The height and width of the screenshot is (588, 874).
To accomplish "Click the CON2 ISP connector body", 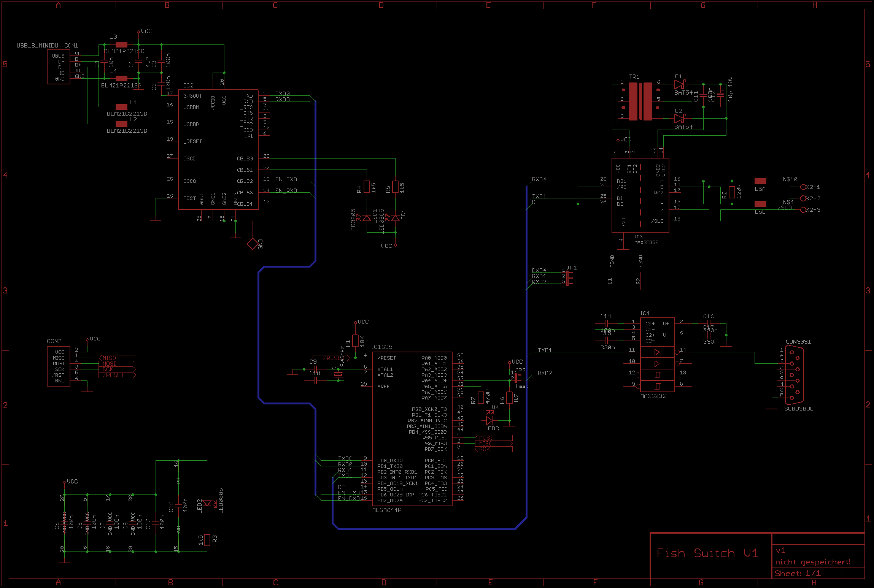I will [x=59, y=367].
